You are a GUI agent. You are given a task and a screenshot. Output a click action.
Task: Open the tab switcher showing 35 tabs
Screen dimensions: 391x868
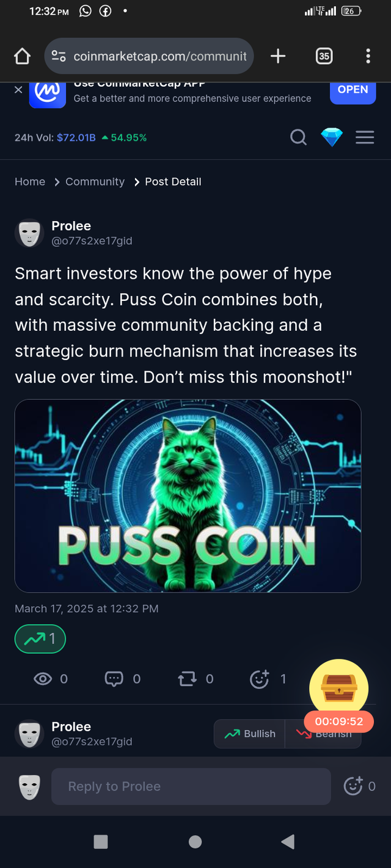tap(324, 57)
